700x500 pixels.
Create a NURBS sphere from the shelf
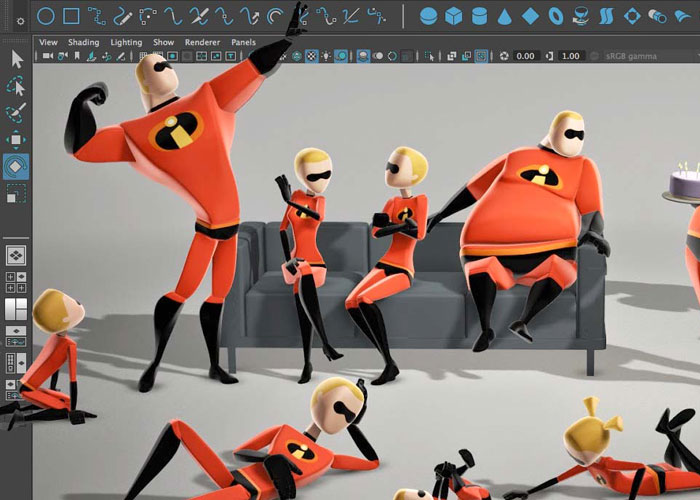pos(429,17)
